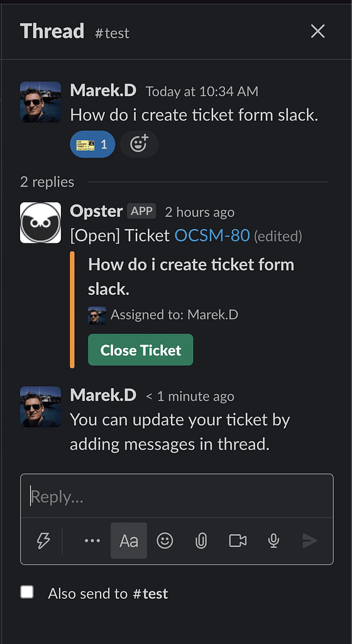Enable Also send to #test checkbox

click(27, 592)
